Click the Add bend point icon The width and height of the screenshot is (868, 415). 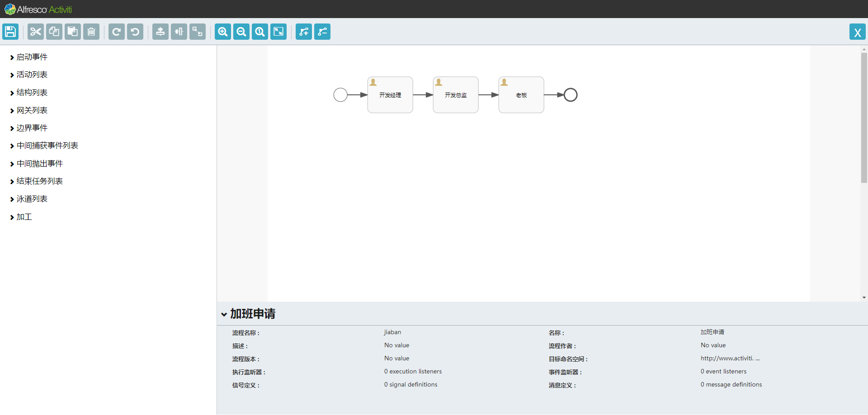point(304,32)
